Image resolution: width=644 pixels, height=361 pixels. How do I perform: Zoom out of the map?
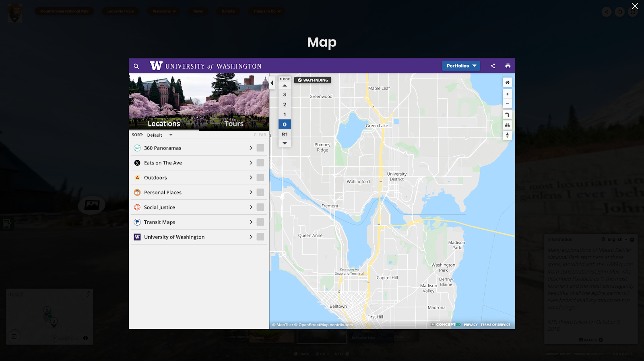507,104
